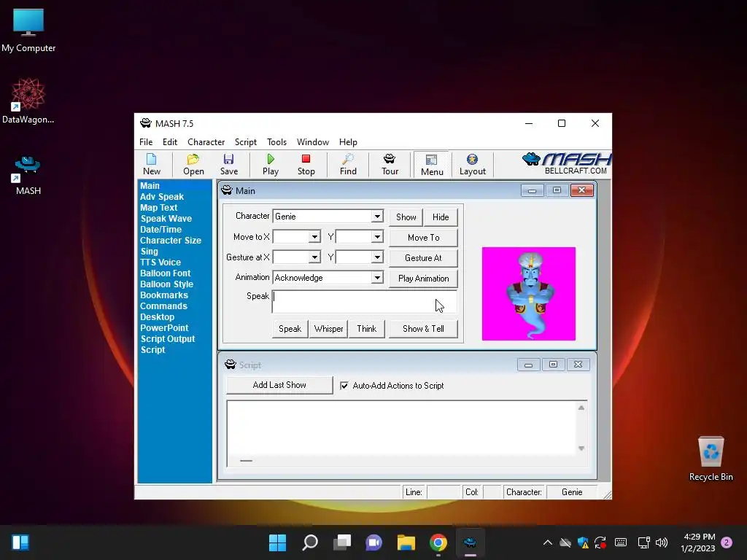Open TTS Voice sidebar panel
Viewport: 747px width, 560px height.
[x=160, y=262]
